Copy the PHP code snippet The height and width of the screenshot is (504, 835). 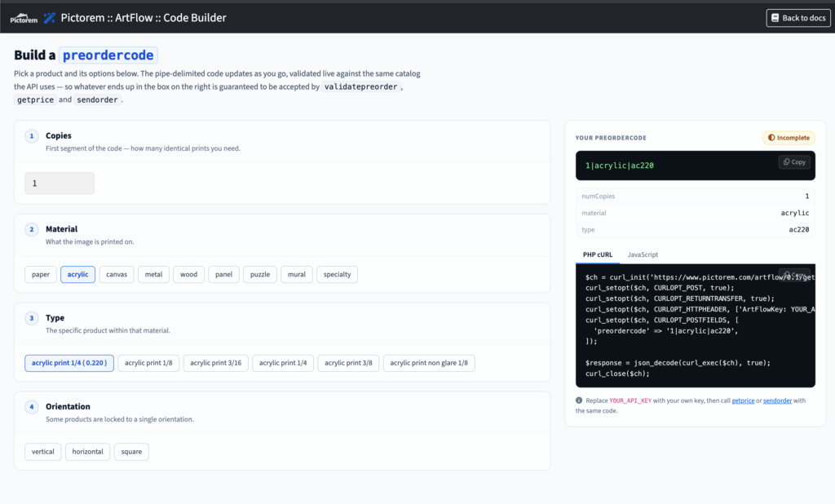pos(794,275)
